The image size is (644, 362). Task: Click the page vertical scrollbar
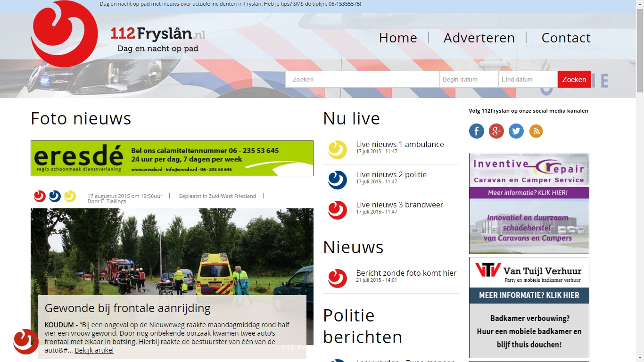pos(640,189)
